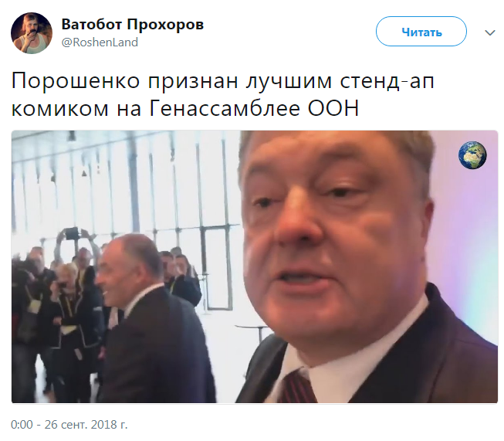Open the tweet timestamp 26 сент. 2018
This screenshot has width=504, height=441.
click(x=69, y=425)
